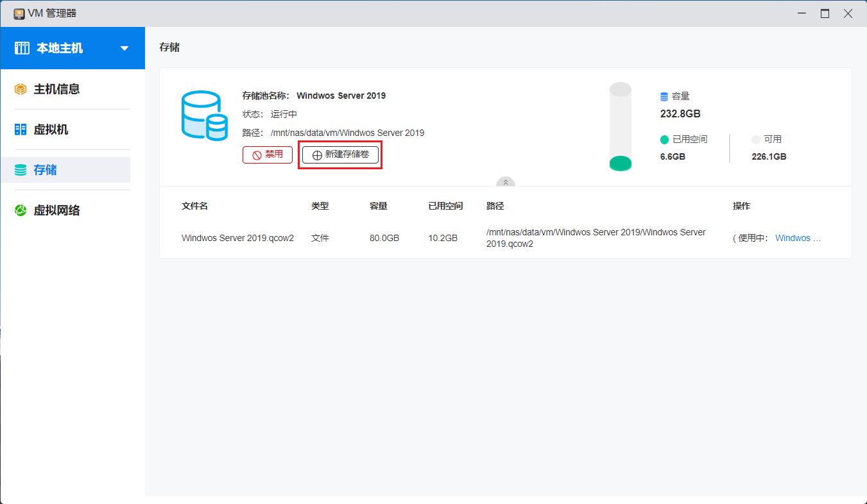Click the 新建存储卷 new volume button
Screen dimensions: 867x504
(340, 155)
